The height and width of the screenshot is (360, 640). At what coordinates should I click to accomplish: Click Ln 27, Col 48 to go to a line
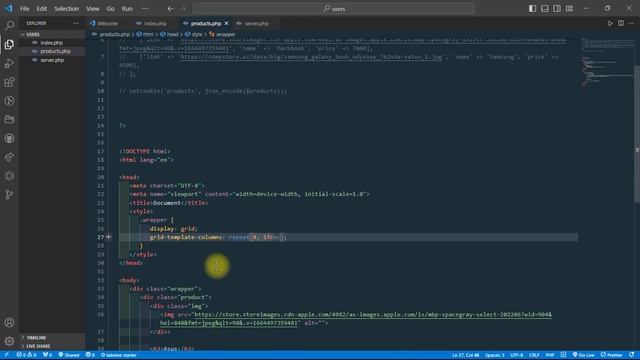[465, 355]
